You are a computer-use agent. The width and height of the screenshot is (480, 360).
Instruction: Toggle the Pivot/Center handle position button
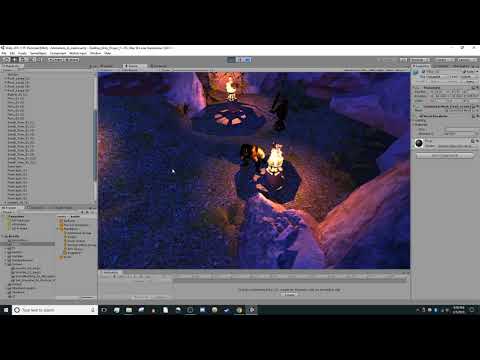[56, 60]
